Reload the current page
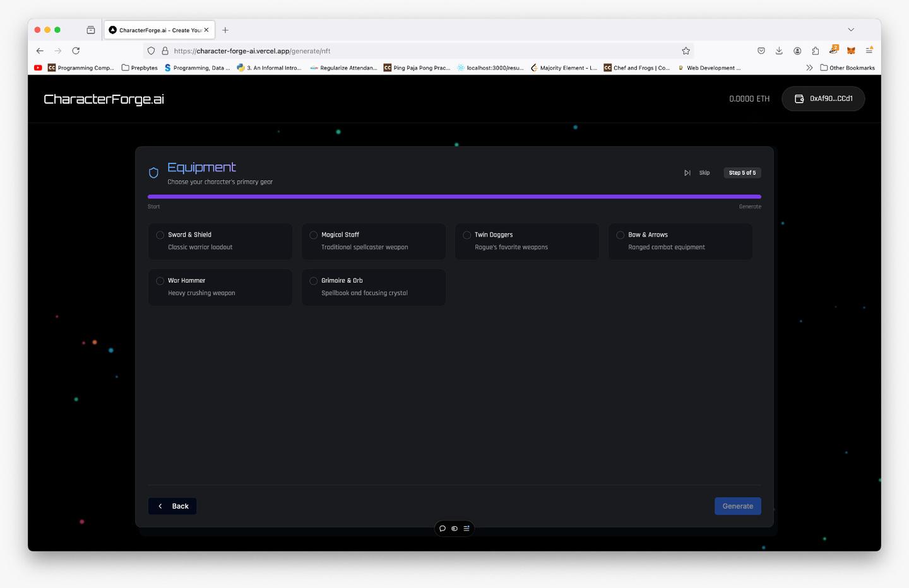The height and width of the screenshot is (588, 909). pos(76,50)
